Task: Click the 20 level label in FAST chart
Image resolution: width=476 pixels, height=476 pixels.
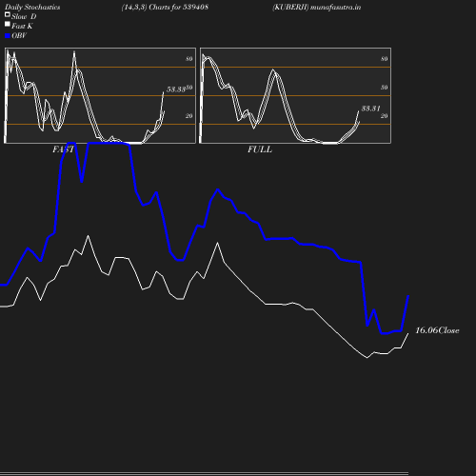Action: (x=189, y=116)
